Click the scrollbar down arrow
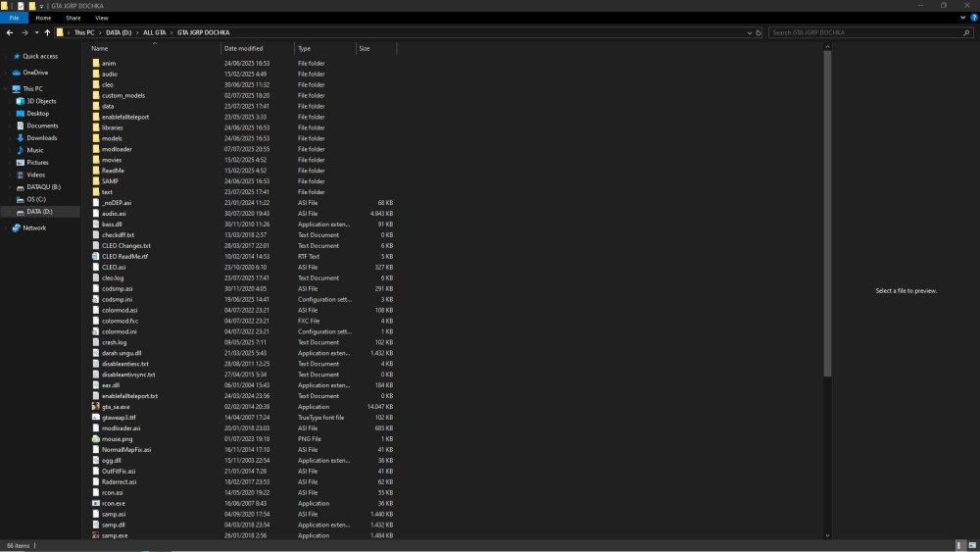The height and width of the screenshot is (552, 980). click(x=827, y=535)
